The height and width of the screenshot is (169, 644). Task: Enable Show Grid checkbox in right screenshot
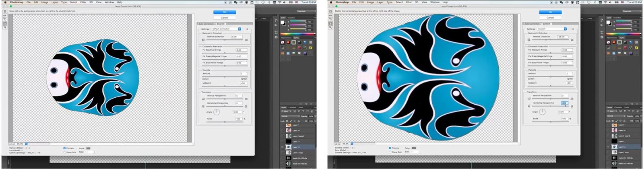(x=390, y=153)
